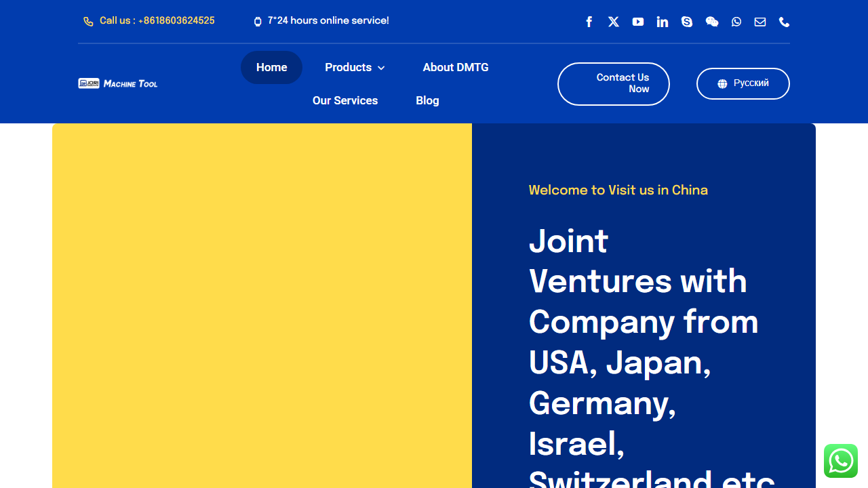The height and width of the screenshot is (488, 868).
Task: Switch language with the Русский button
Action: 743,83
